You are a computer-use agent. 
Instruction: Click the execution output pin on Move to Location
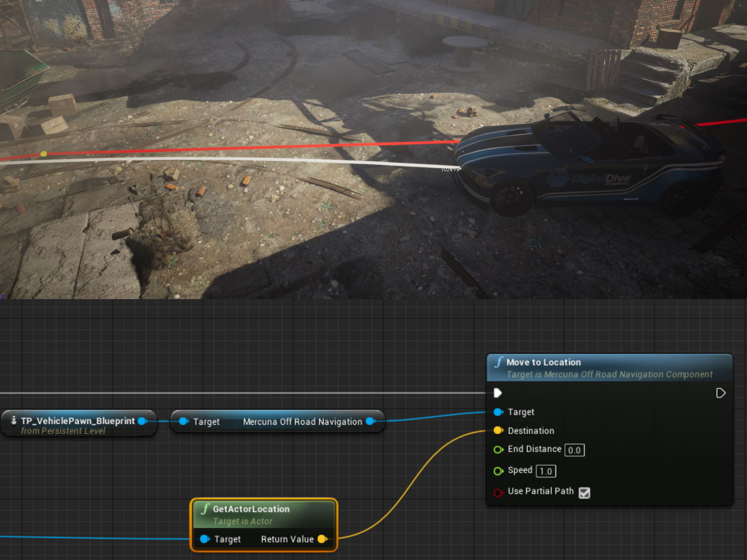[x=720, y=393]
